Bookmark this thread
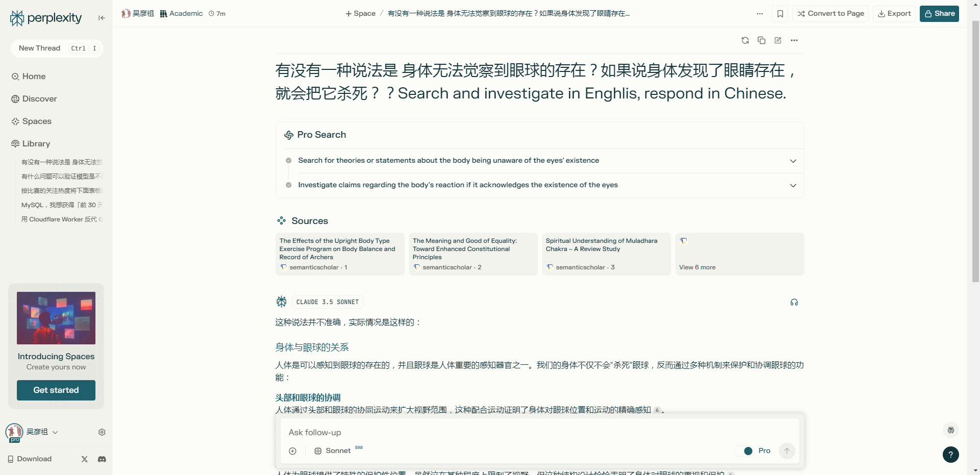 pos(780,14)
